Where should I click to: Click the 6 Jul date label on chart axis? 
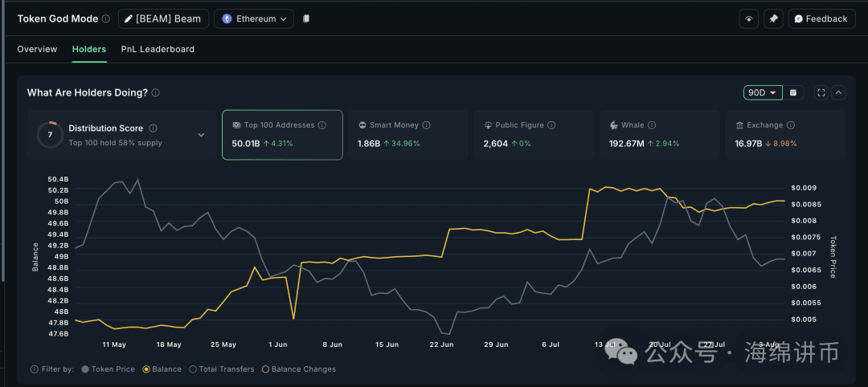coord(551,344)
